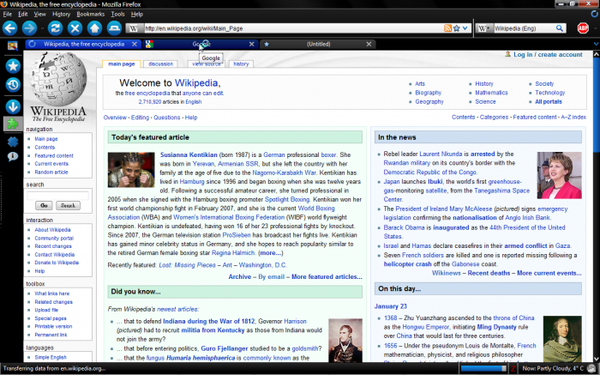Open the Downloads arrow sidebar icon

coord(13,107)
